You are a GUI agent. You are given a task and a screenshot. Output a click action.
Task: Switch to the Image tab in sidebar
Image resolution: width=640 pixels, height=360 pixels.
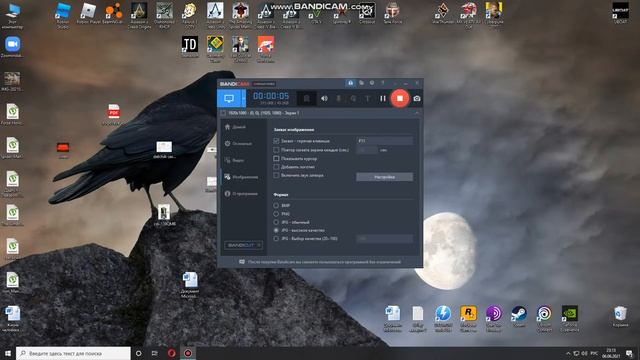pyautogui.click(x=241, y=177)
